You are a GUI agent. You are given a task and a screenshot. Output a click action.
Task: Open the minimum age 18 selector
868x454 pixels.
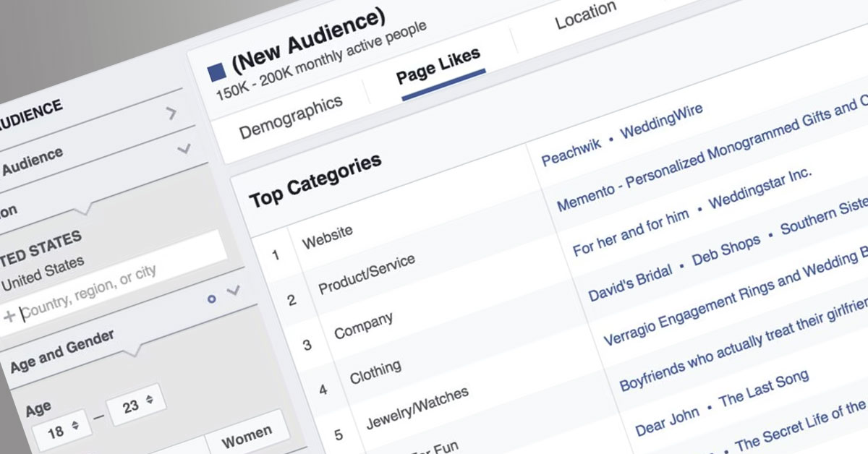click(x=61, y=432)
